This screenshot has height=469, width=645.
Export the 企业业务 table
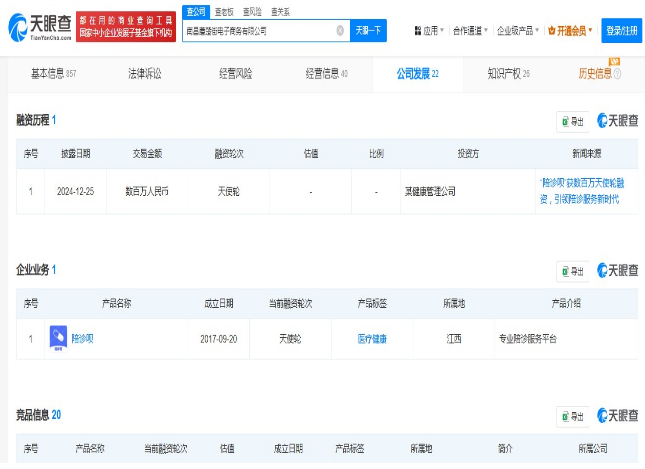573,271
